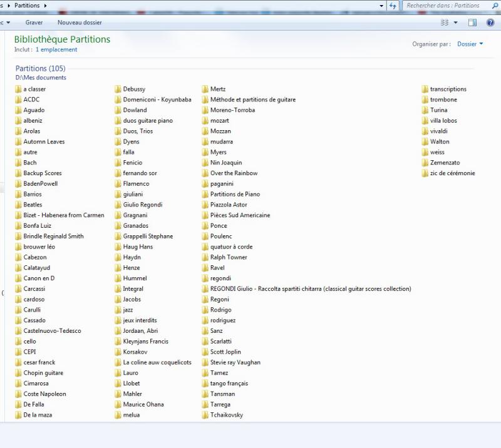Toggle the preview pane icon
The image size is (501, 448).
[473, 23]
